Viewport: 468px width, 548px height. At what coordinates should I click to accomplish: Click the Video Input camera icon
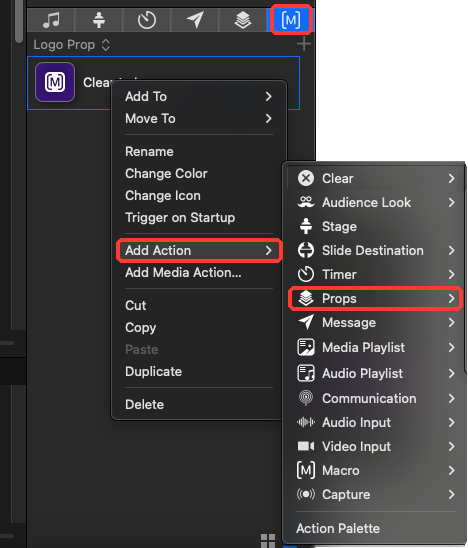coord(306,446)
